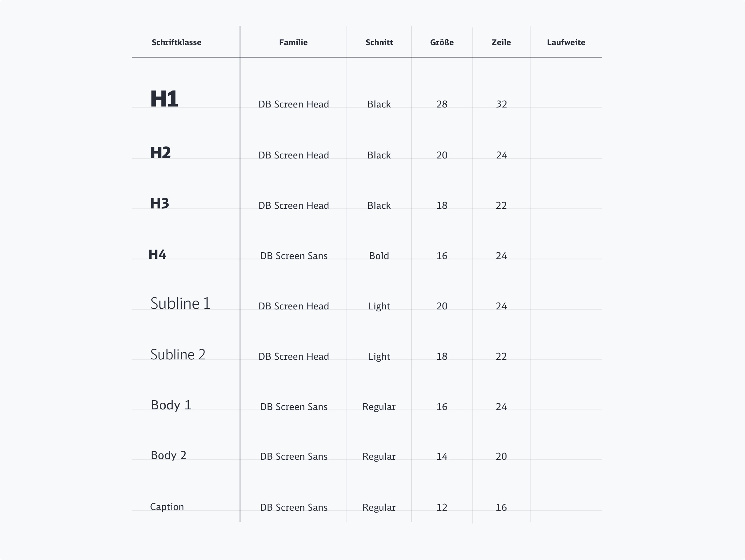Click the H2 heading sample

click(160, 153)
